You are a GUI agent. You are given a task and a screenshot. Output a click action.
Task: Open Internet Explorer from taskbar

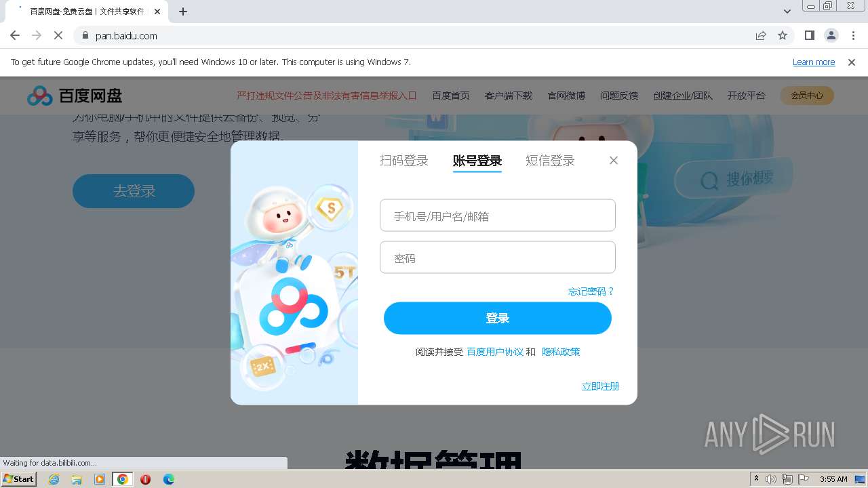tap(54, 479)
